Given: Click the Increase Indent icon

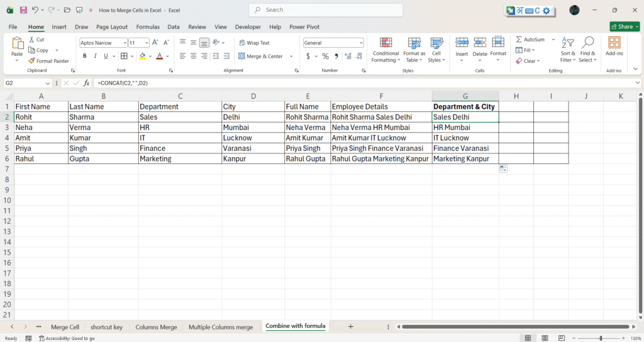Looking at the screenshot, I should pos(226,56).
